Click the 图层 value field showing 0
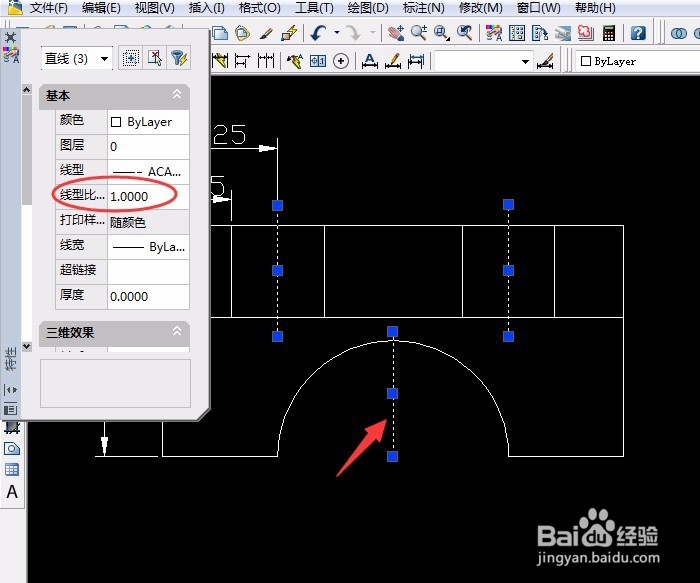Image resolution: width=700 pixels, height=583 pixels. (148, 146)
